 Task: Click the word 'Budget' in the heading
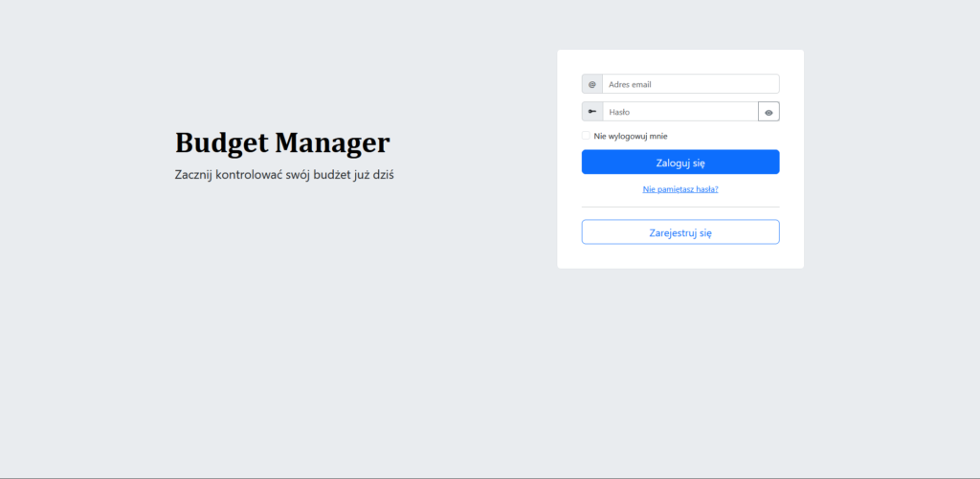pyautogui.click(x=220, y=143)
